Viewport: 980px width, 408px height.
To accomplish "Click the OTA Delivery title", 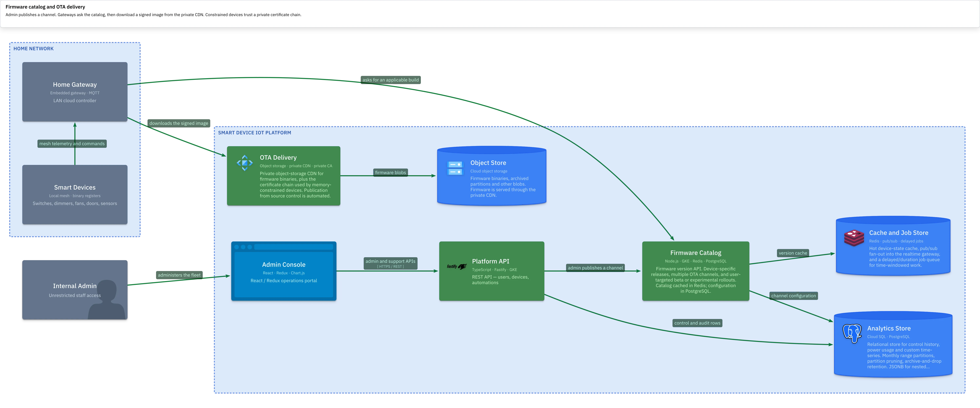I will click(278, 157).
